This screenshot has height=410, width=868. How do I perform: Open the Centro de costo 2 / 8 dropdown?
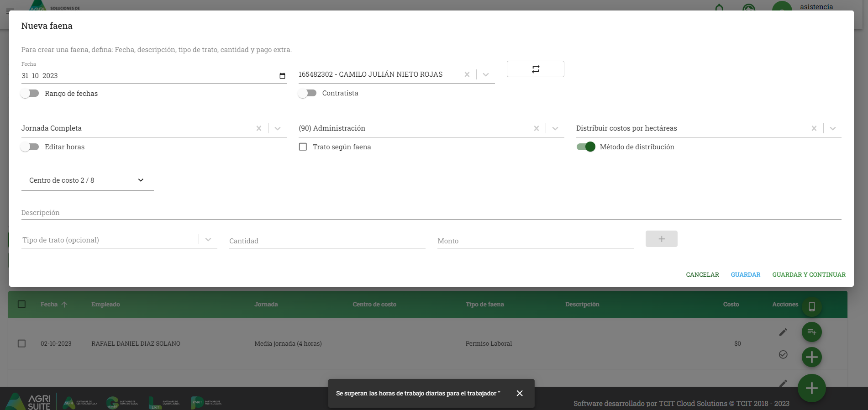coord(87,180)
